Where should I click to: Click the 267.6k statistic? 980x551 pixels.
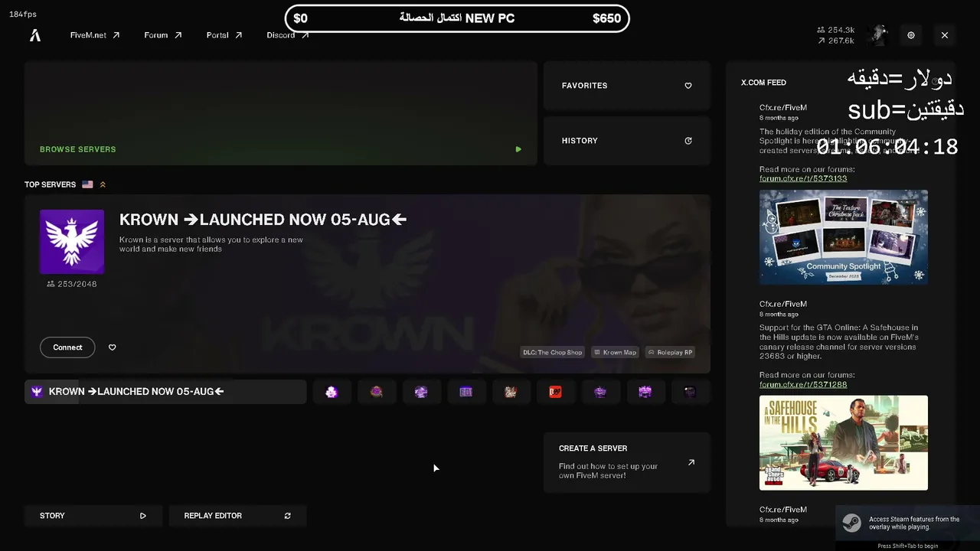click(x=836, y=41)
